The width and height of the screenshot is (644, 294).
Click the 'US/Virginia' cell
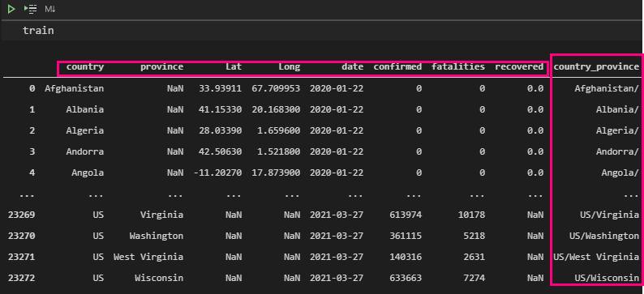[x=609, y=215]
